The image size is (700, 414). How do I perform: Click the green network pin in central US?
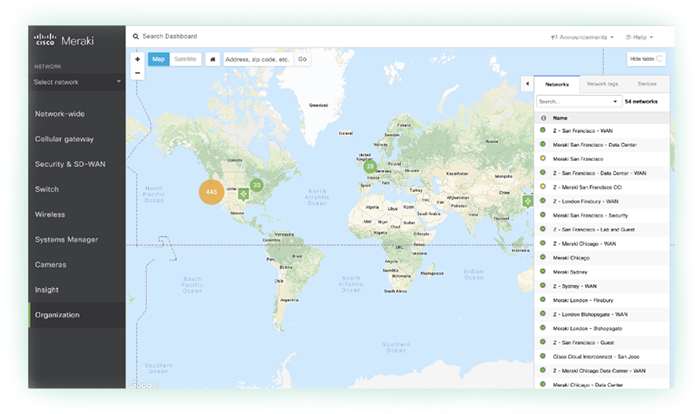click(x=243, y=194)
